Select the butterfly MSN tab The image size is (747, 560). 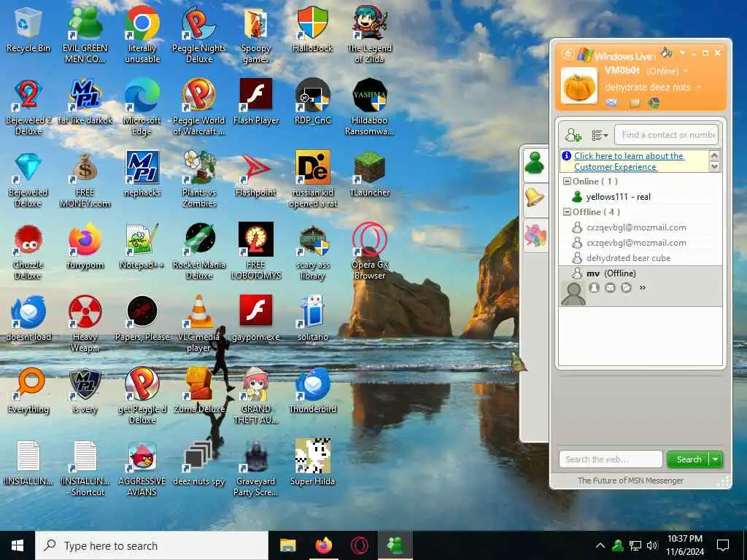(x=535, y=236)
